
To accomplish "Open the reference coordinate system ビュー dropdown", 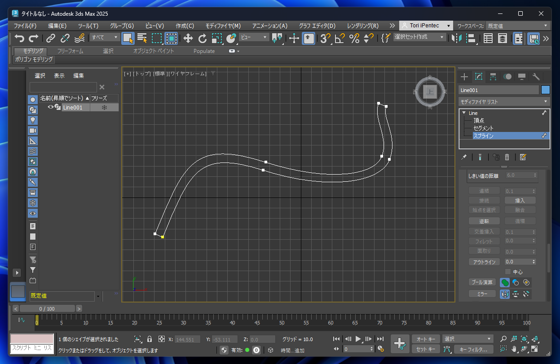I will click(254, 37).
